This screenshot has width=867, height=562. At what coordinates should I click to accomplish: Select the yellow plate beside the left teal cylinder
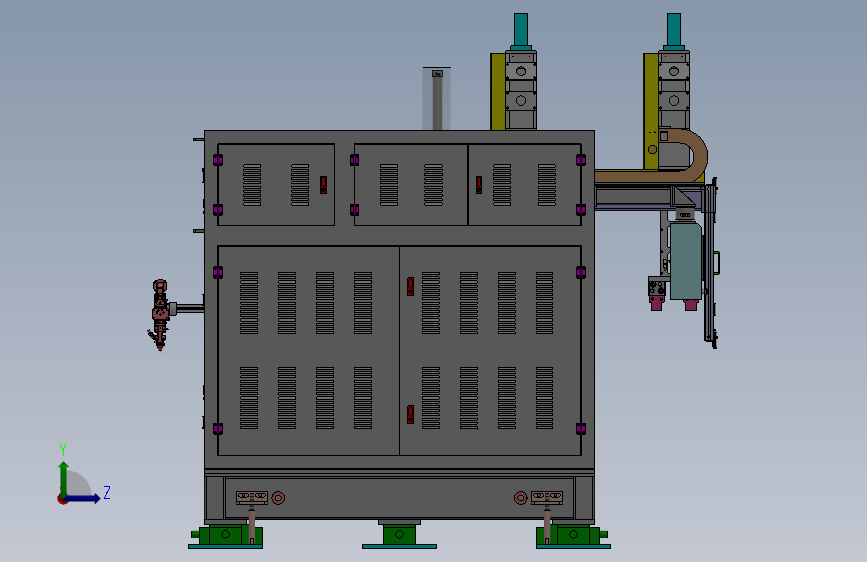coord(498,92)
